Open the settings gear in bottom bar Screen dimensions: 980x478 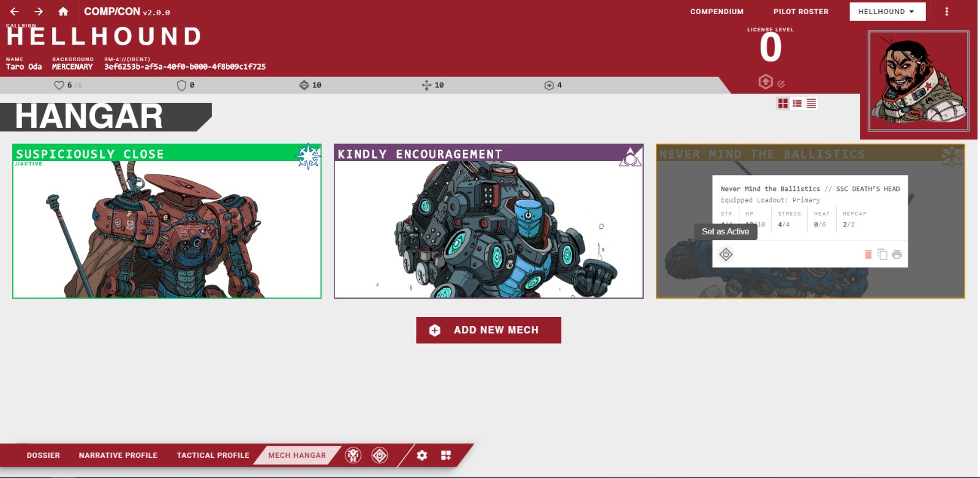click(422, 455)
